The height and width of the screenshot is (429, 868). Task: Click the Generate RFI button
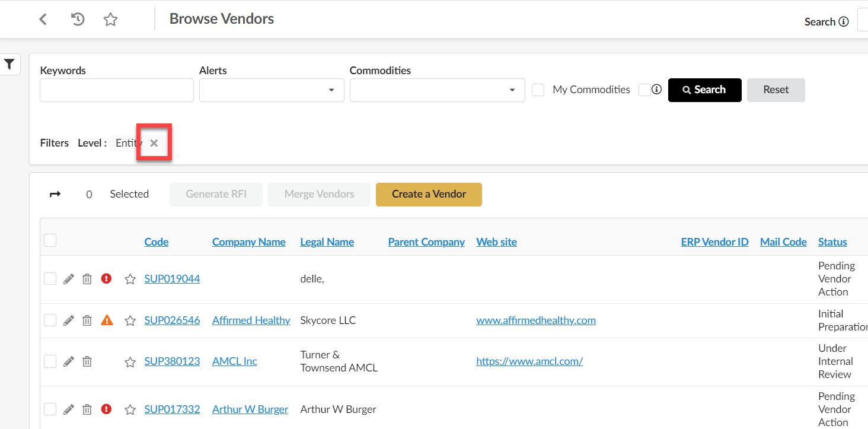[x=216, y=195]
